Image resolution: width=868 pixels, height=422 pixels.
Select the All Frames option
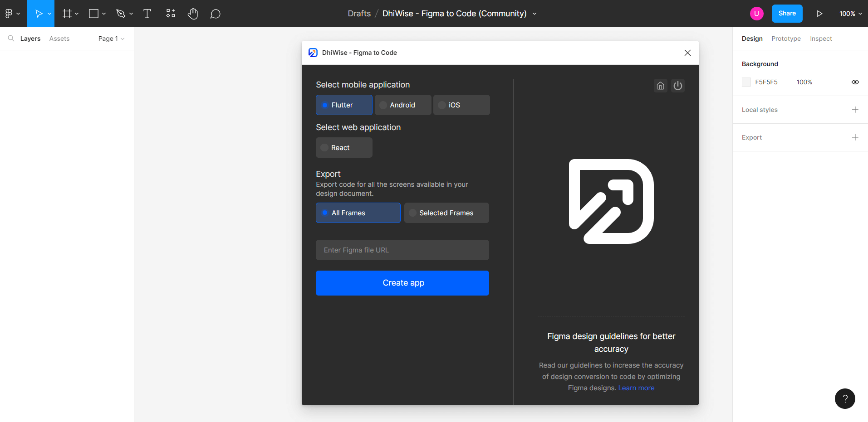click(358, 213)
